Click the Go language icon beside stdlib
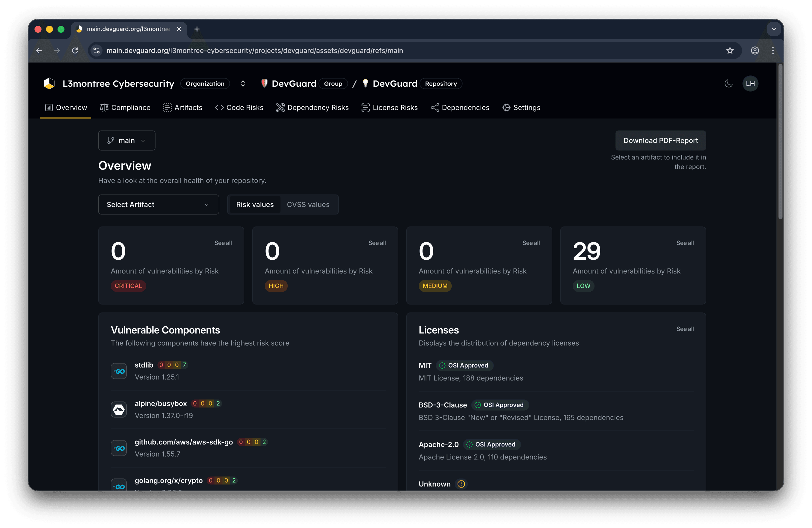812x528 pixels. [x=118, y=371]
